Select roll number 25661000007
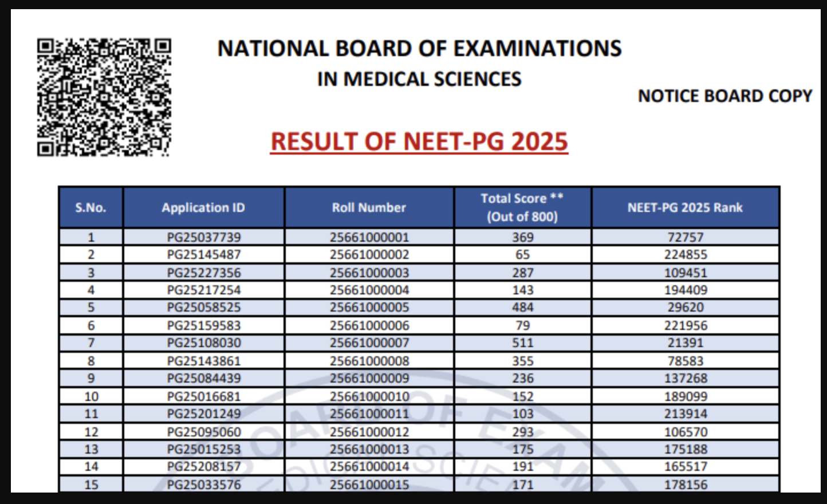 pyautogui.click(x=369, y=343)
